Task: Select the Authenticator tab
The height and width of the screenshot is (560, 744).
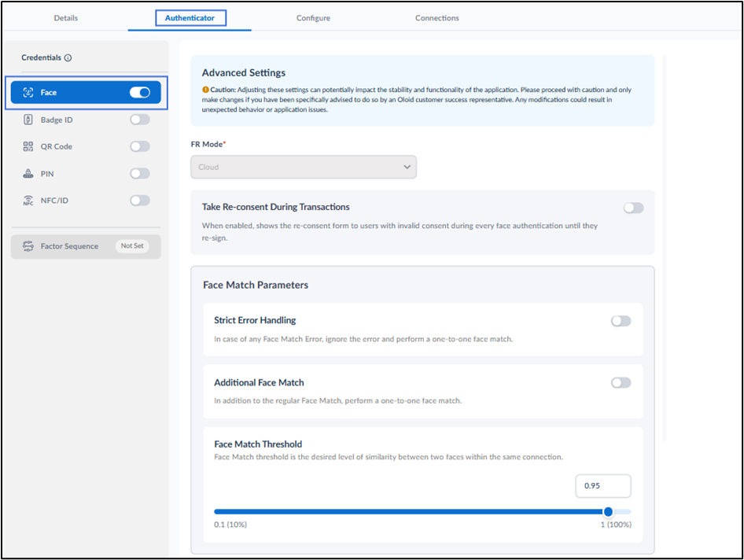Action: point(190,18)
